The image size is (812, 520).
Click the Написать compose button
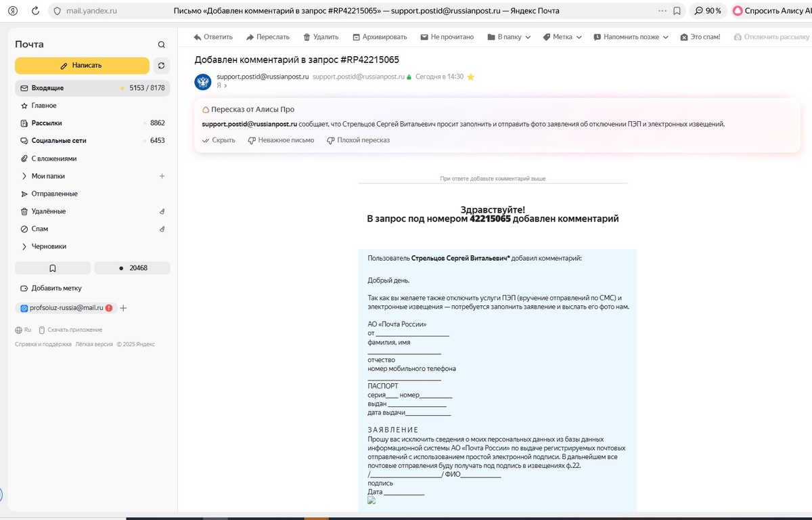click(82, 66)
